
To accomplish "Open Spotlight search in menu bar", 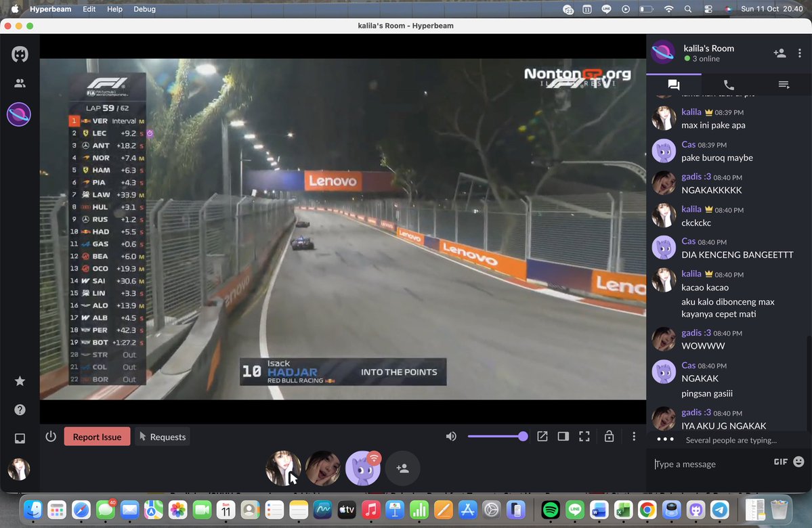I will tap(687, 9).
